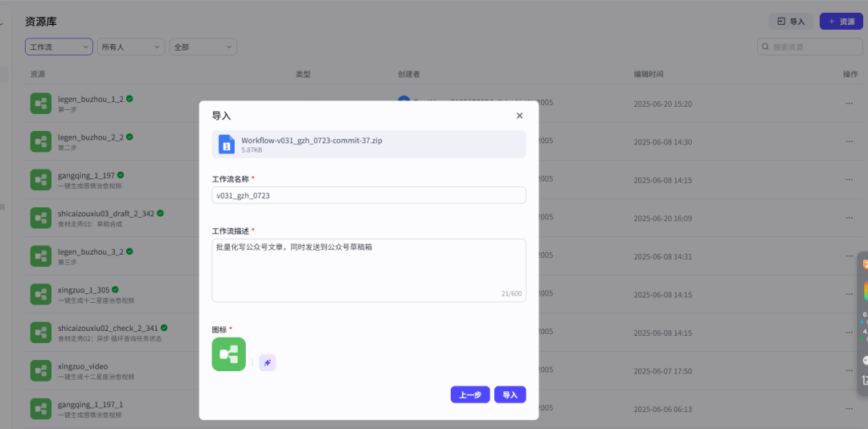Open the 工作流 type filter dropdown
This screenshot has width=868, height=429.
click(59, 47)
